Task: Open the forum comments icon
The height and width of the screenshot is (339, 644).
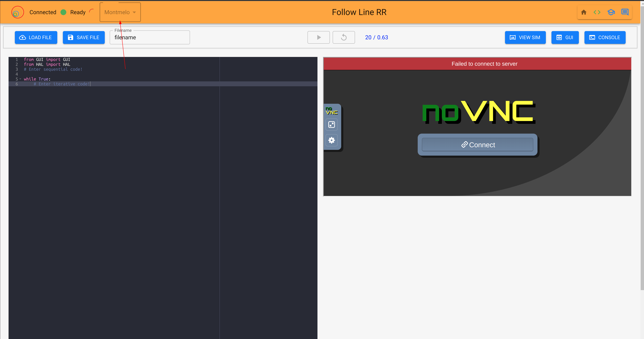Action: click(625, 12)
